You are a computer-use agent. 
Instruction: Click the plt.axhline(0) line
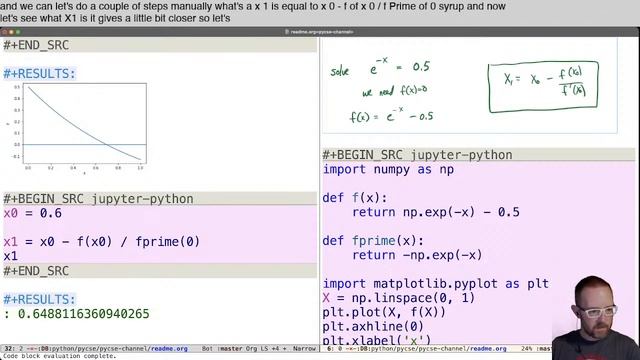pos(373,327)
